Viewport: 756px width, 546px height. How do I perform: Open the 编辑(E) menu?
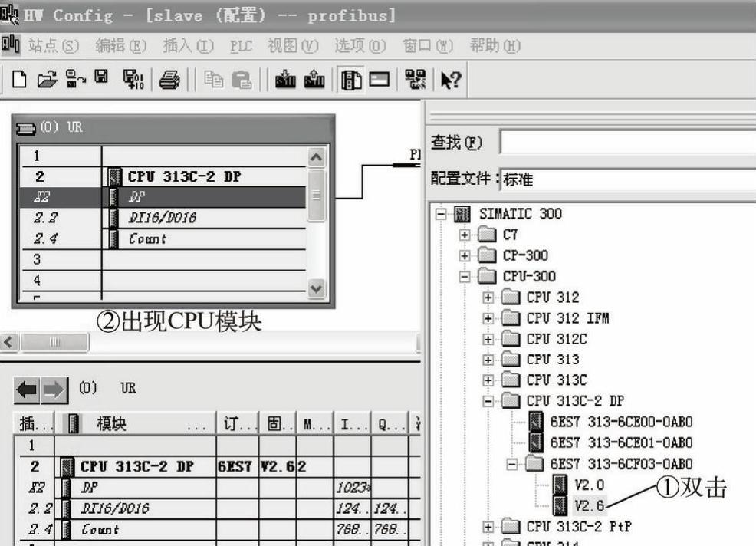coord(120,46)
